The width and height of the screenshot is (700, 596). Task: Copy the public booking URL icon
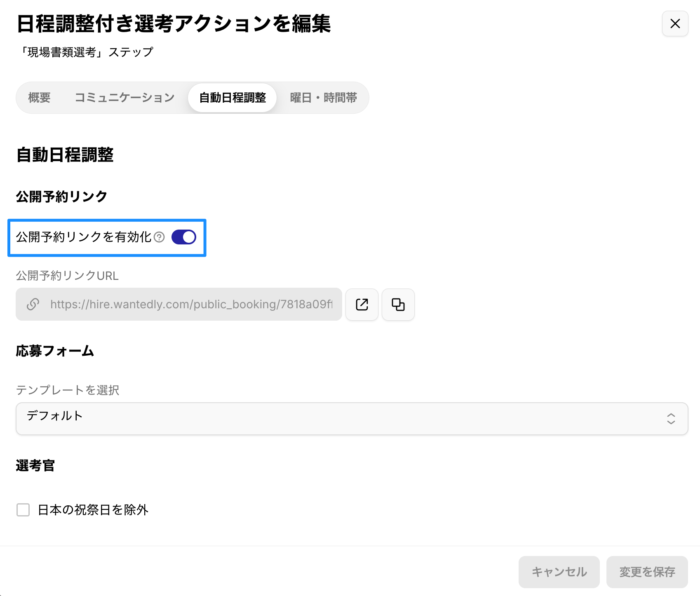(398, 305)
